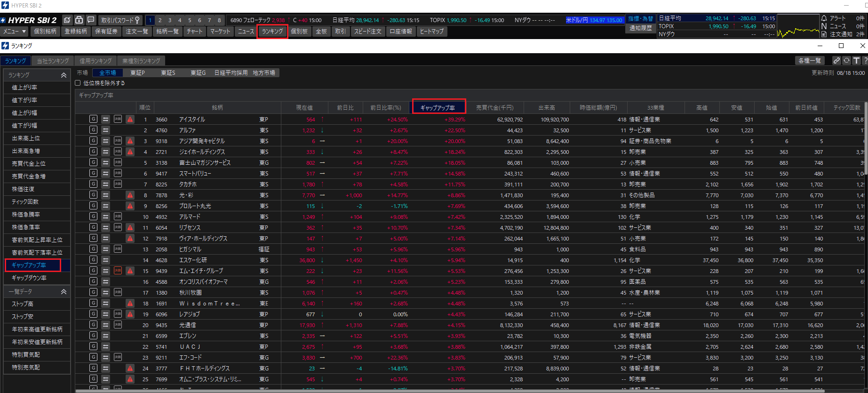The image size is (868, 393).
Task: Click the lock icon in top bar
Action: coord(79,20)
